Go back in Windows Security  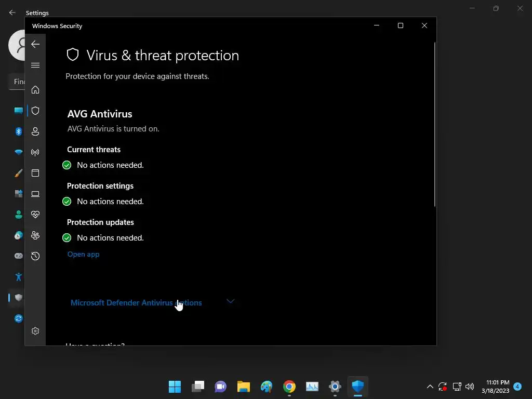coord(35,44)
